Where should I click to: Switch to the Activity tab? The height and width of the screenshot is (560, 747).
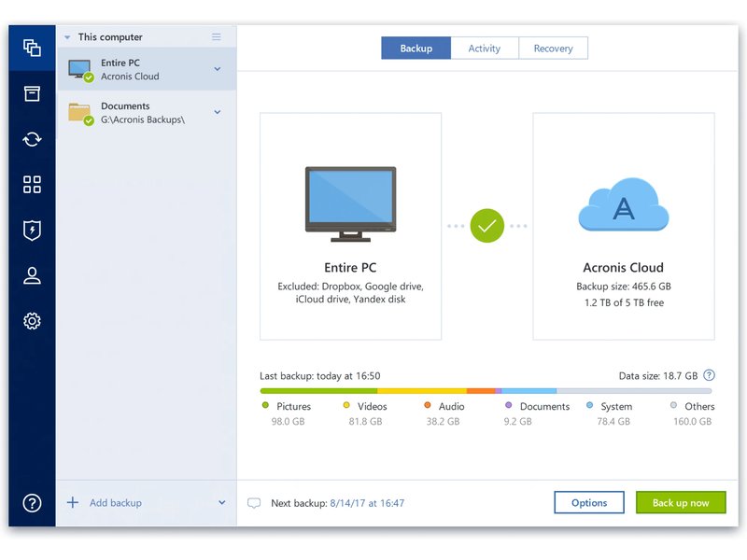click(x=484, y=49)
